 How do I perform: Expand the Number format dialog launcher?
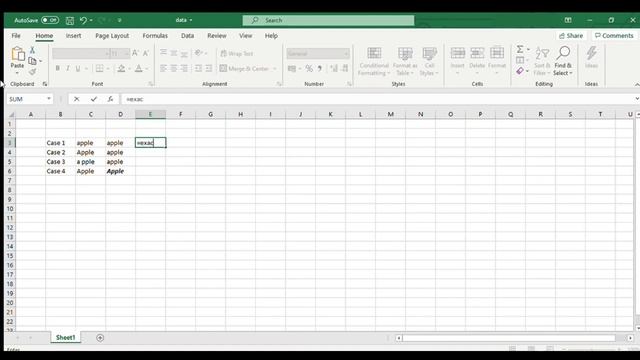coord(349,84)
